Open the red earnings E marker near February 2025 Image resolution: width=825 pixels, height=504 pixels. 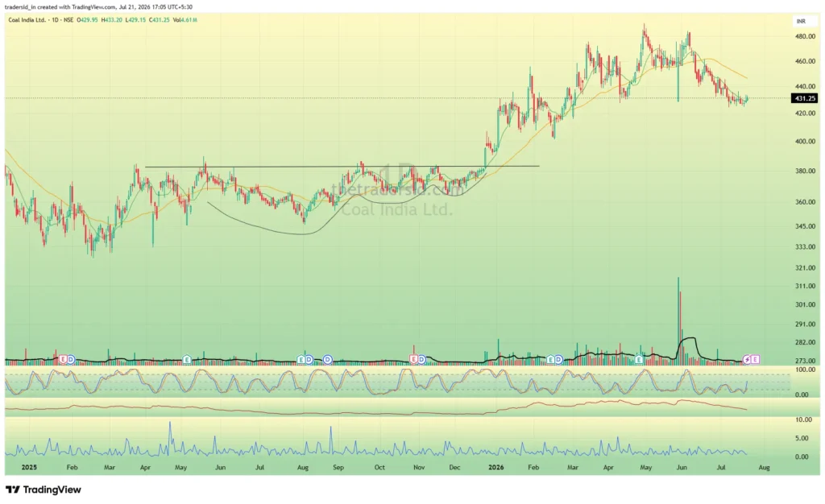[63, 359]
